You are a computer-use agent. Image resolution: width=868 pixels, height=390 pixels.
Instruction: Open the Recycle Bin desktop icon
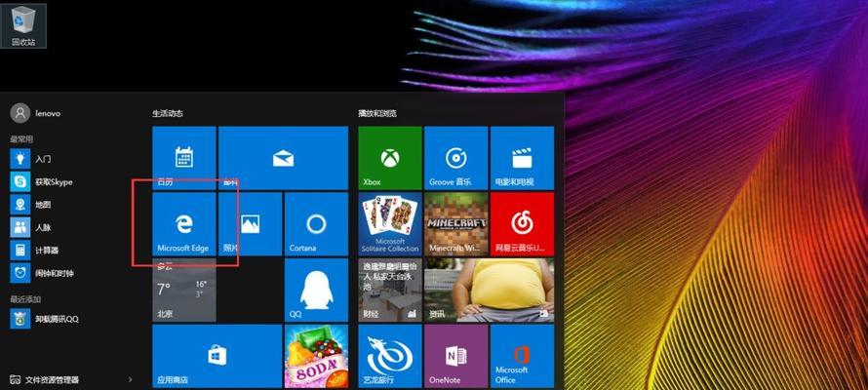pyautogui.click(x=23, y=25)
